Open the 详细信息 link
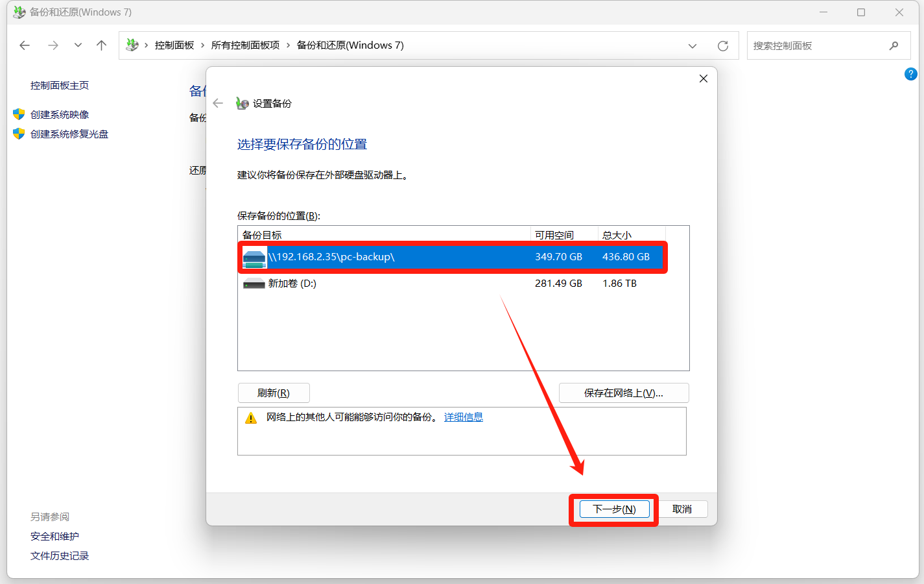The height and width of the screenshot is (584, 924). click(463, 417)
